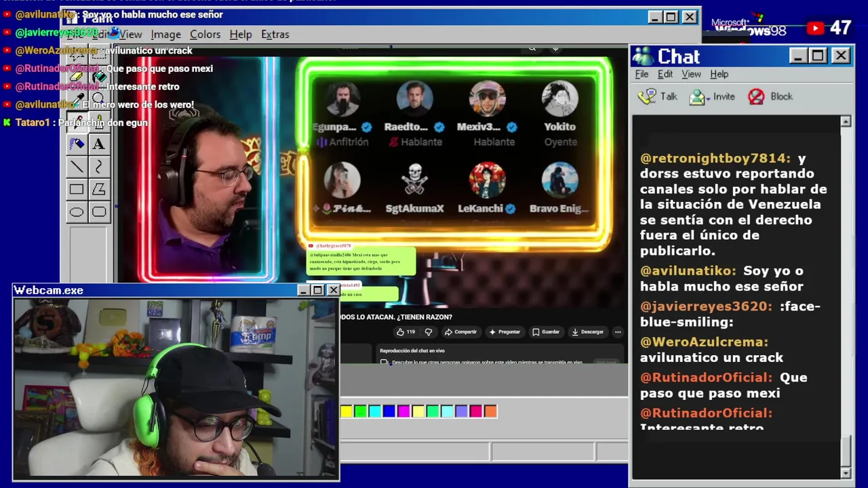
Task: Select the Brush tool in Paint
Action: [x=99, y=121]
